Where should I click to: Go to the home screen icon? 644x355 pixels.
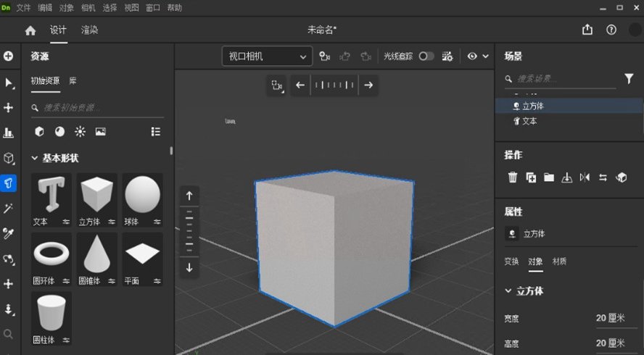30,30
